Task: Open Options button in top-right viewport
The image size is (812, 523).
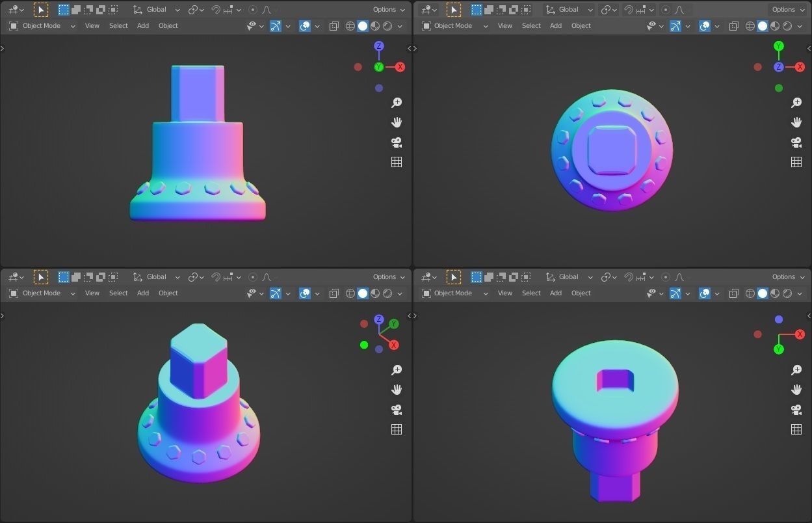Action: 788,10
